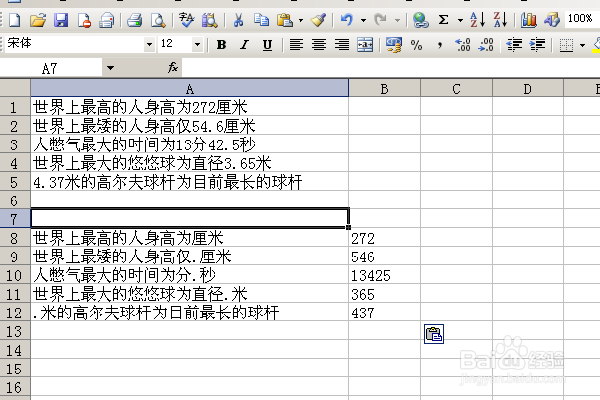Click the Permission document icon
Image resolution: width=600 pixels, height=400 pixels.
(84, 20)
